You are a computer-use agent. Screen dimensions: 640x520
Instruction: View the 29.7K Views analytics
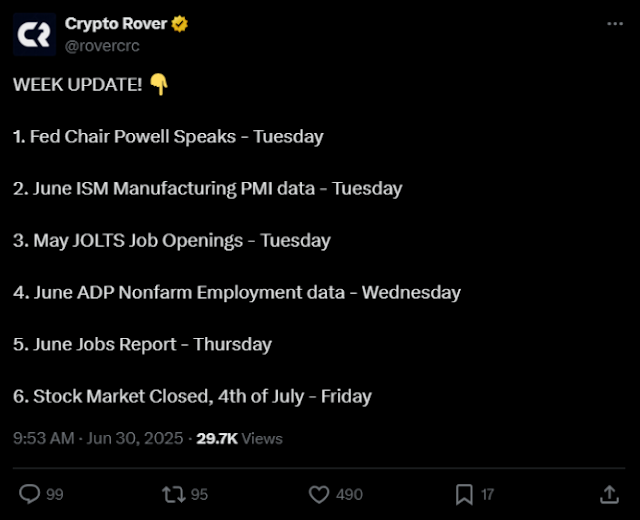click(x=239, y=438)
